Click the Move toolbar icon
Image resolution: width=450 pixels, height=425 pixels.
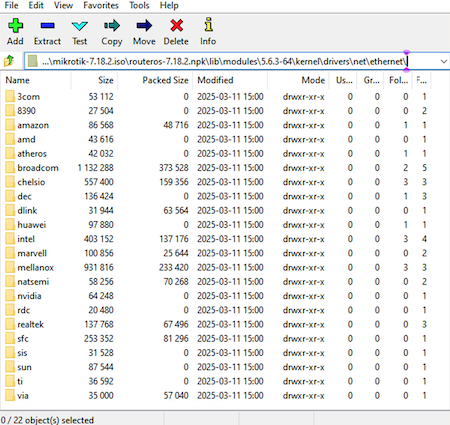144,26
